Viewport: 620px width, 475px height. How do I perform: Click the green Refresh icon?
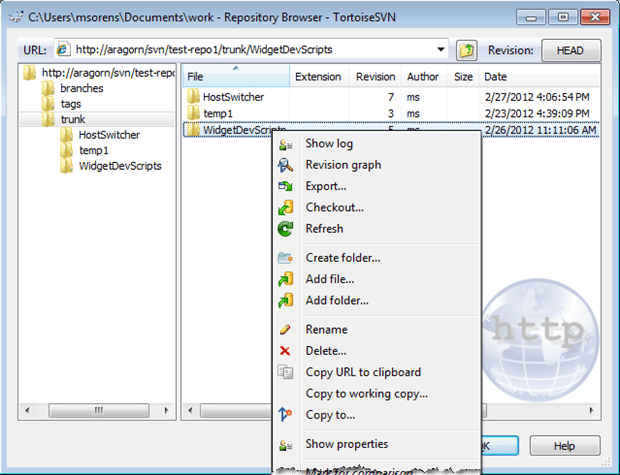pyautogui.click(x=285, y=229)
